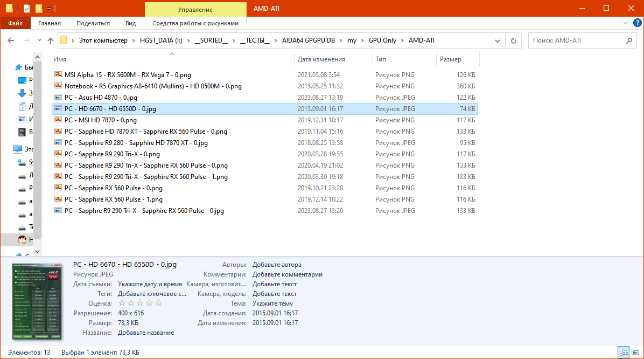Sort by Дата изменения column header
The height and width of the screenshot is (359, 644).
pyautogui.click(x=333, y=59)
